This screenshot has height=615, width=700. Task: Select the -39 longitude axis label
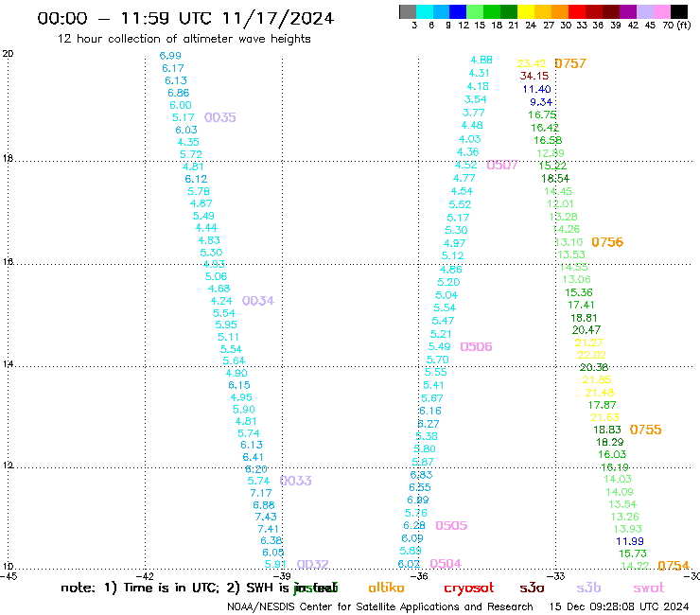[283, 576]
